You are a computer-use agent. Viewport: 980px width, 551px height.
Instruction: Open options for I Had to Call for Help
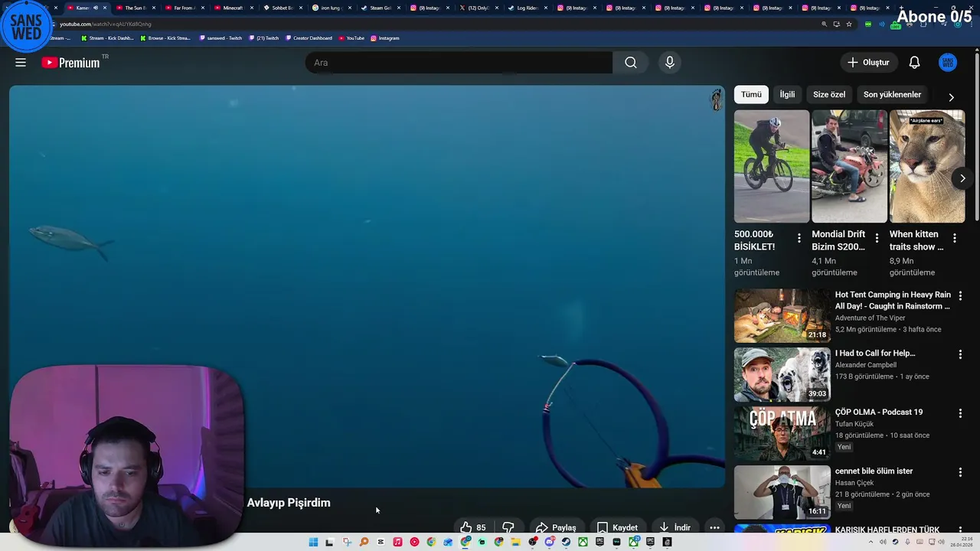tap(960, 354)
